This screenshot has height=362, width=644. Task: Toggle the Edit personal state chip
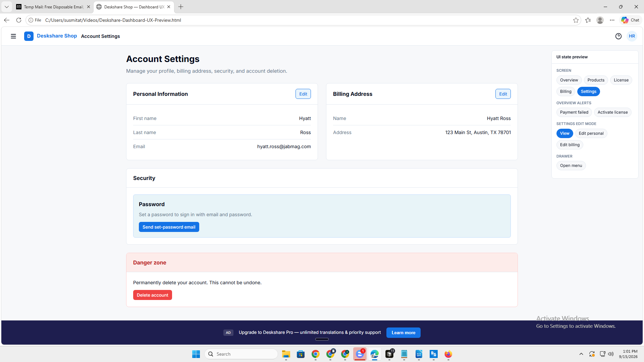pos(591,133)
